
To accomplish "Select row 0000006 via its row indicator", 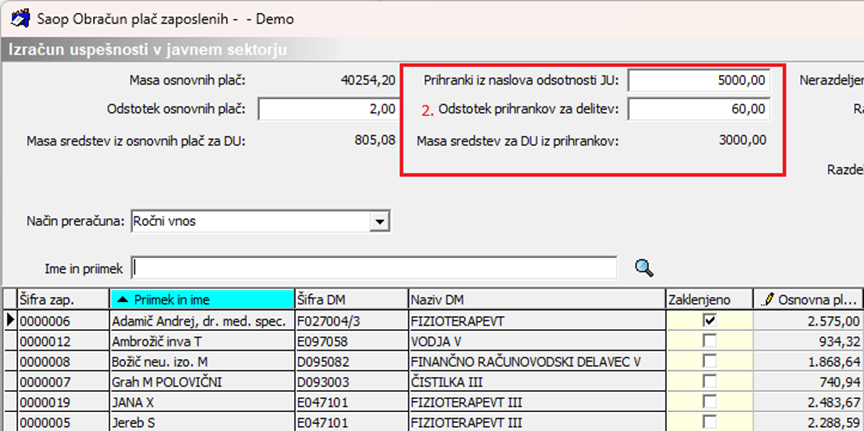I will pos(10,321).
